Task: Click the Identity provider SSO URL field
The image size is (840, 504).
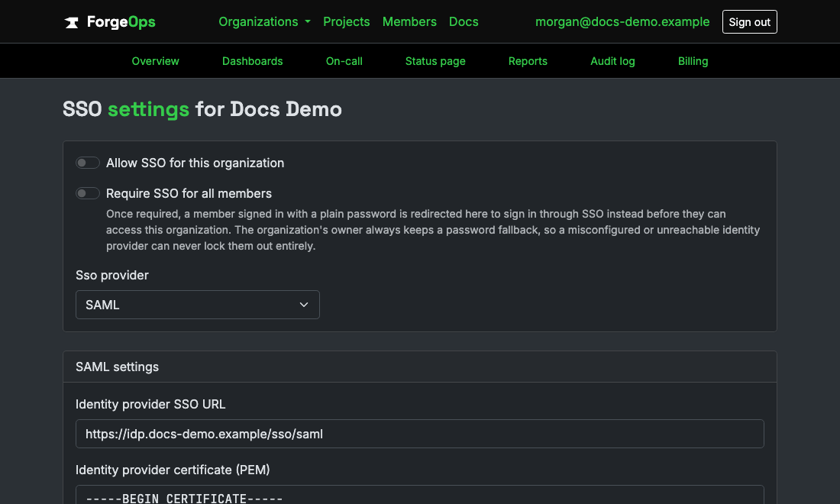Action: click(x=419, y=434)
